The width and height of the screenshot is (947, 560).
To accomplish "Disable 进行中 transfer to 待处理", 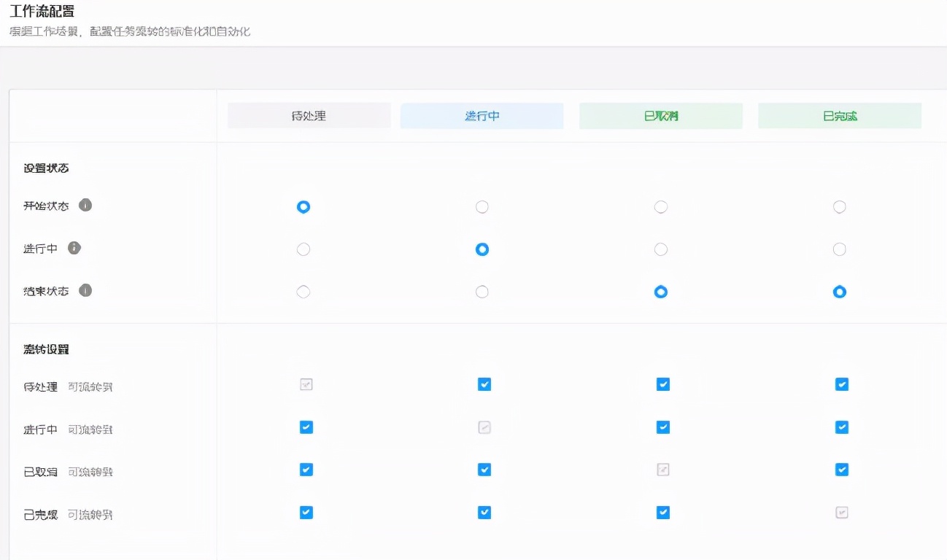I will click(x=306, y=427).
